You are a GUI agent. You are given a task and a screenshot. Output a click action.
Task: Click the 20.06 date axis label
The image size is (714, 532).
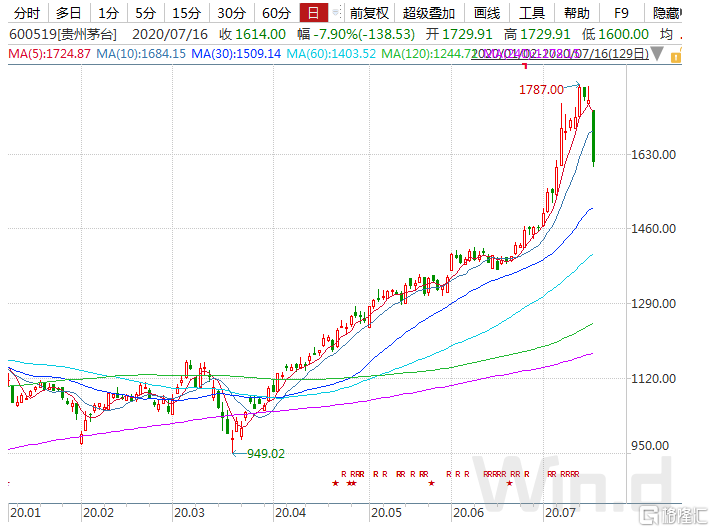tap(469, 513)
